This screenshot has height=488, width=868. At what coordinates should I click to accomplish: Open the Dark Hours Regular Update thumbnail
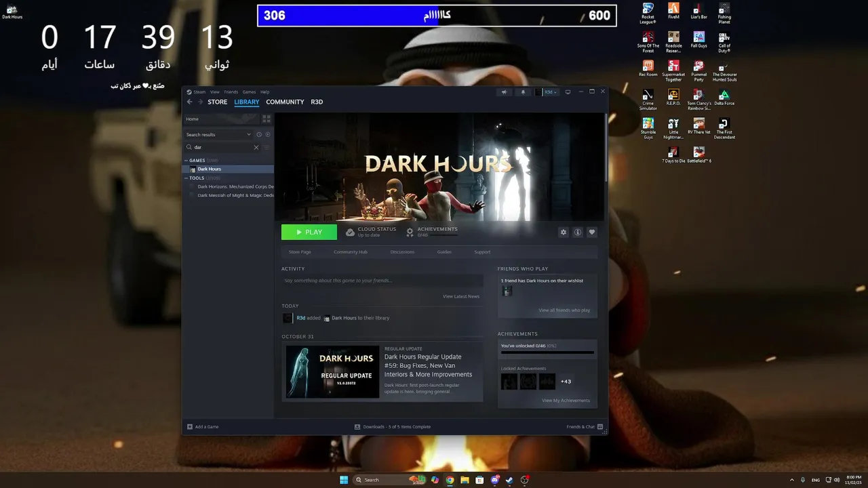(332, 372)
